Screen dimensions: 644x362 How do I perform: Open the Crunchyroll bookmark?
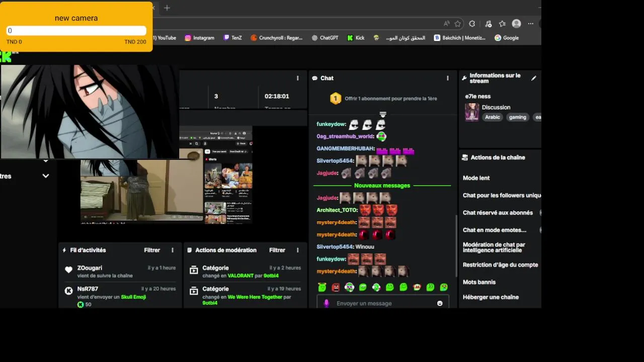pyautogui.click(x=276, y=38)
